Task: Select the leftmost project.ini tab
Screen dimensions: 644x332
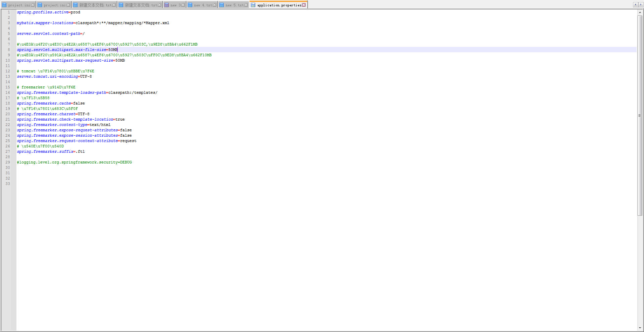Action: pos(19,5)
